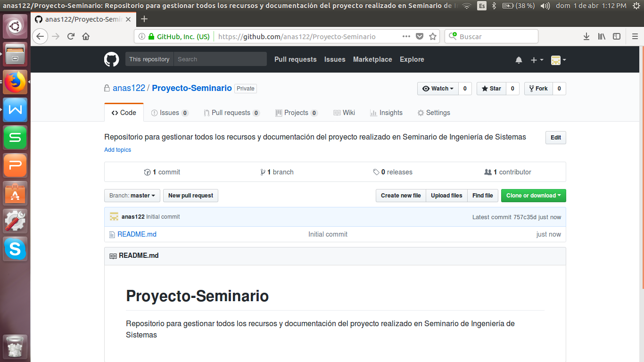
Task: Open the Projects tab
Action: click(296, 113)
